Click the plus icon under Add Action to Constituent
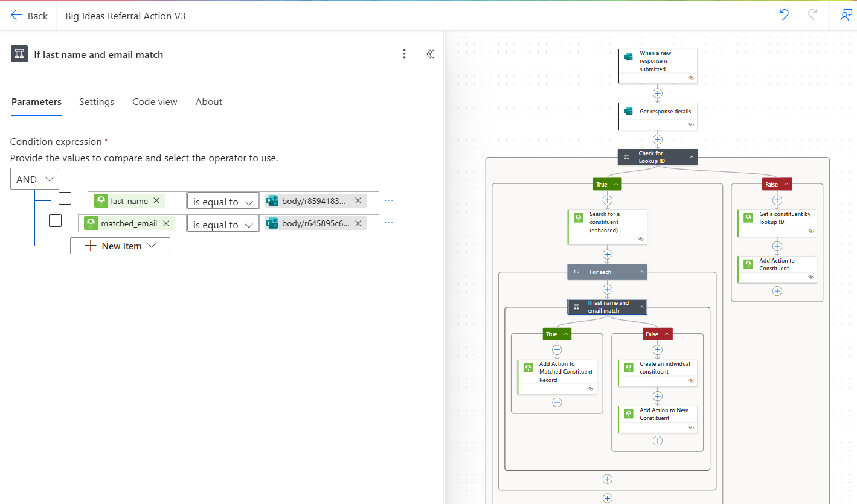The height and width of the screenshot is (504, 857). 777,291
